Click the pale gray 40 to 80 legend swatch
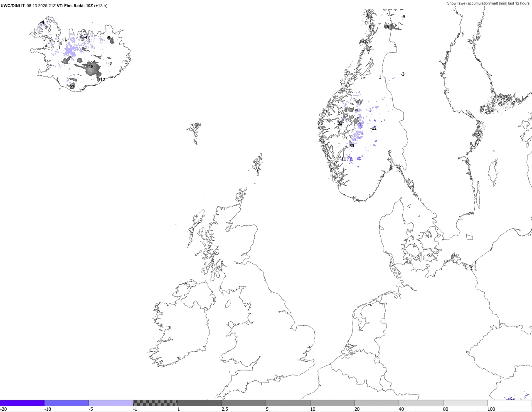This screenshot has width=532, height=412. [x=421, y=403]
